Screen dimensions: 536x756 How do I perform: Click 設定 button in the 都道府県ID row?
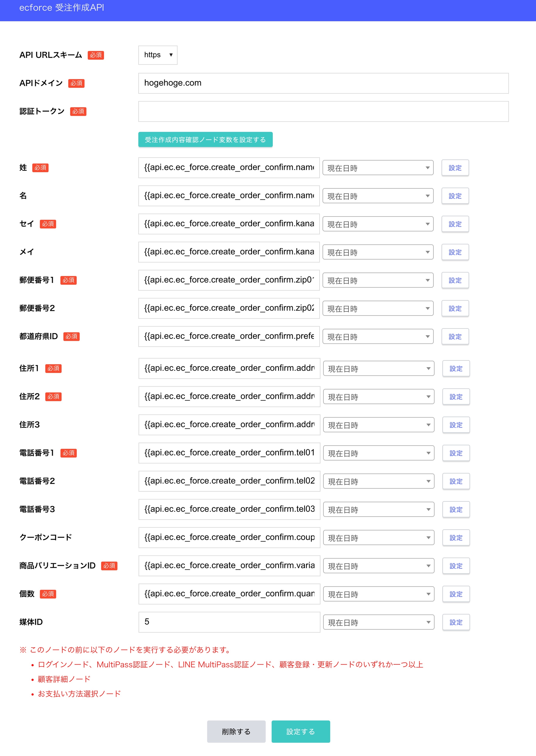pos(455,337)
